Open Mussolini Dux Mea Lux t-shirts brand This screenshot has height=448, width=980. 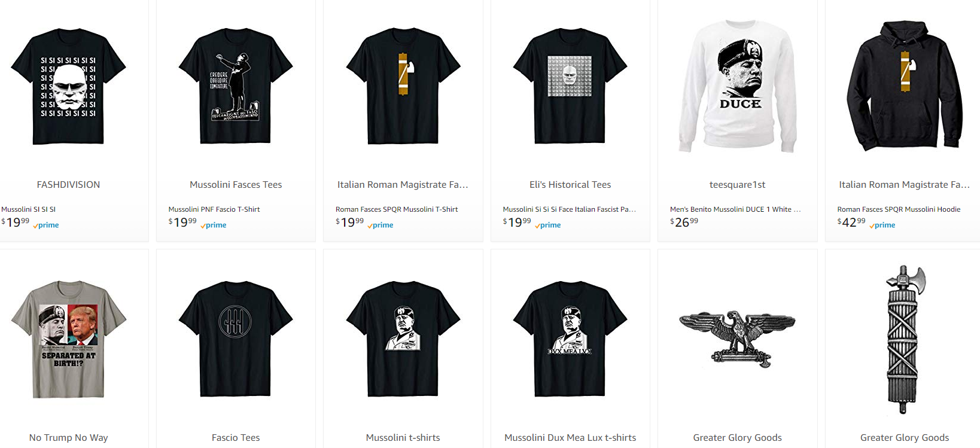pyautogui.click(x=570, y=438)
